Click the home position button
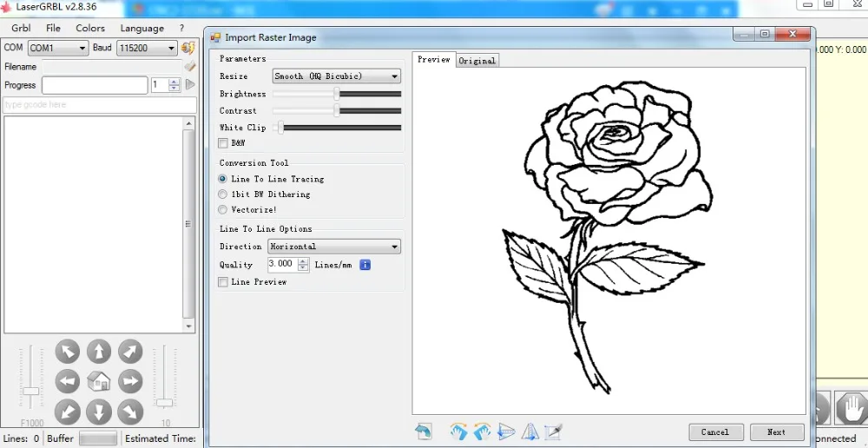 99,381
